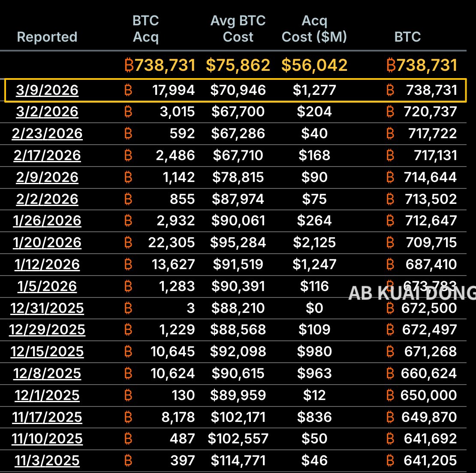
Task: Click the Bitcoin icon beside 720,737 holdings
Action: pyautogui.click(x=390, y=112)
